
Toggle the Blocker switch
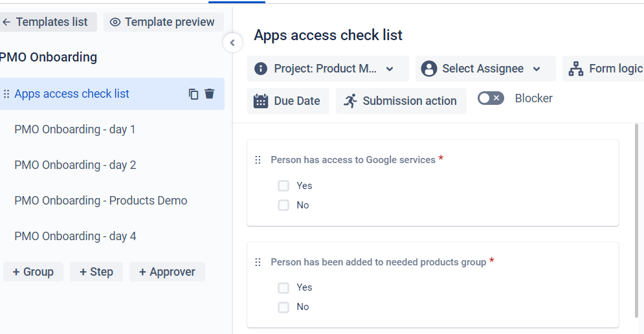coord(491,98)
